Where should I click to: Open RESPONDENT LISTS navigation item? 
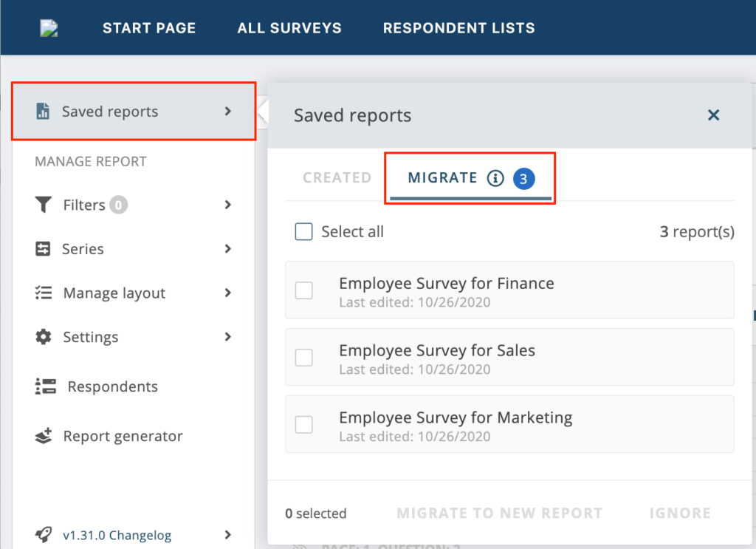tap(459, 28)
